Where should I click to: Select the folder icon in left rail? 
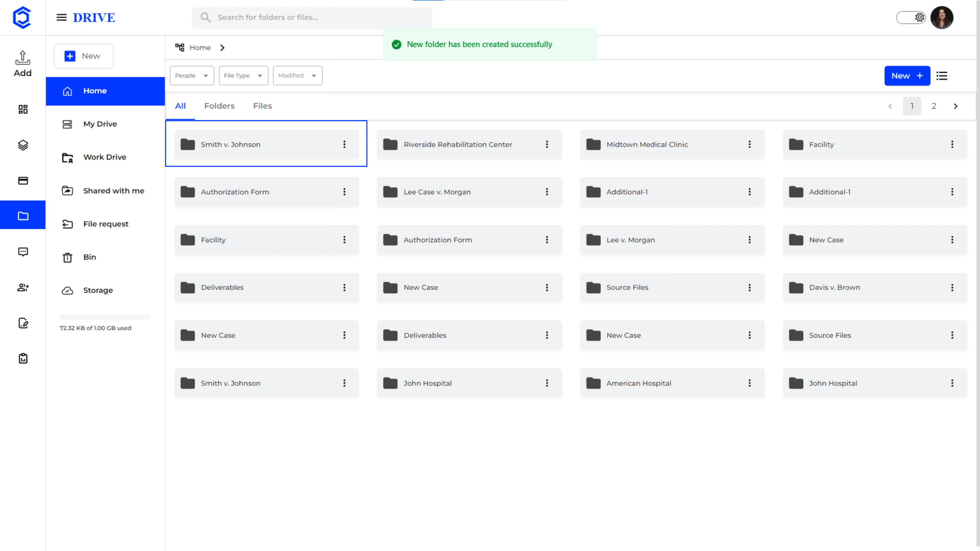(x=23, y=216)
